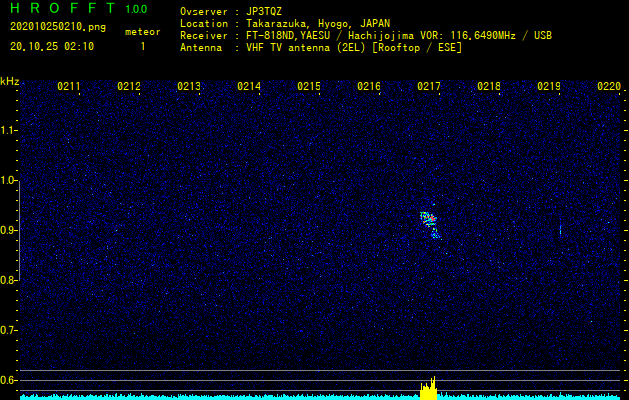Viewport: 629px width, 400px height.
Task: Click the 0211 time axis marker
Action: click(x=69, y=86)
